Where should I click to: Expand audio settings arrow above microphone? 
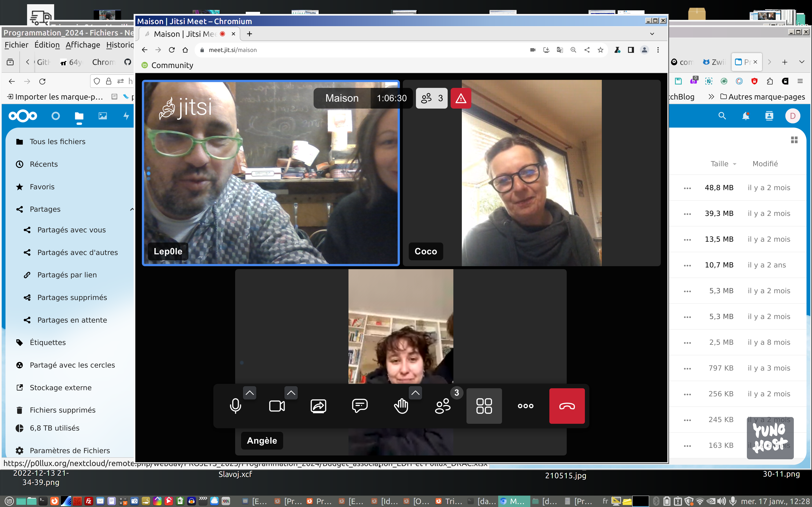250,393
